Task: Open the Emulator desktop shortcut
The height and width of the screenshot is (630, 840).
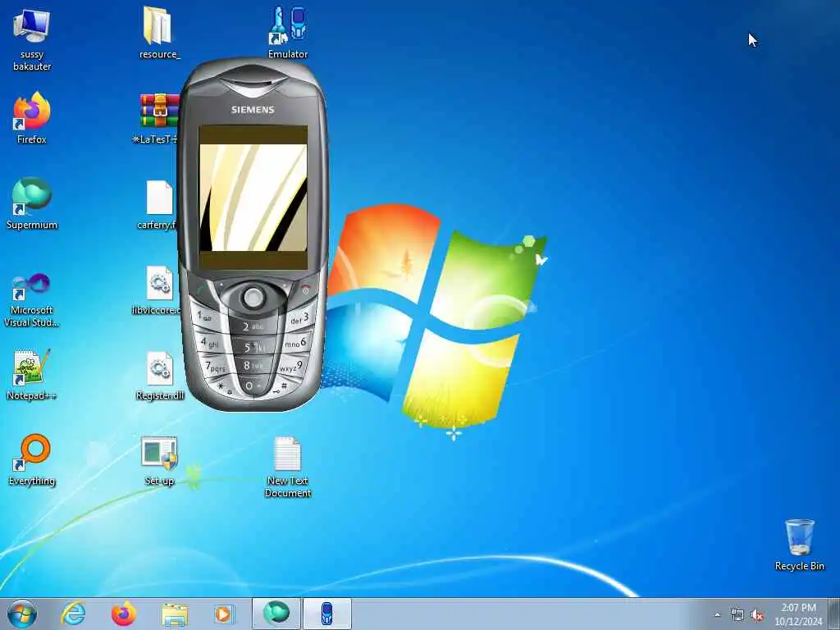Action: 288,32
